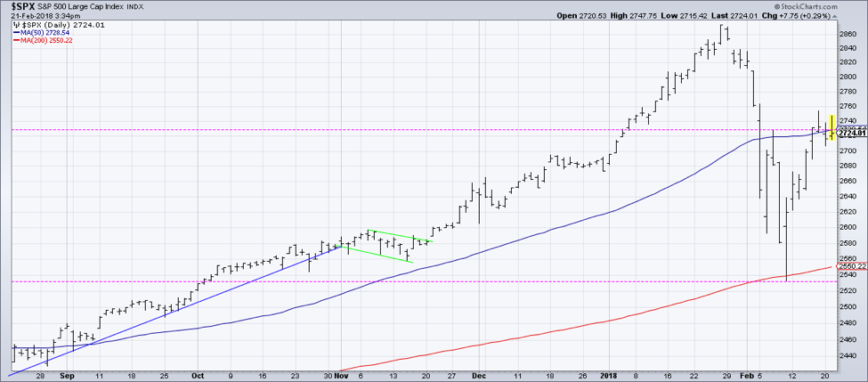Viewport: 868px width, 382px height.
Task: Click the 2600 price axis label
Action: click(848, 227)
